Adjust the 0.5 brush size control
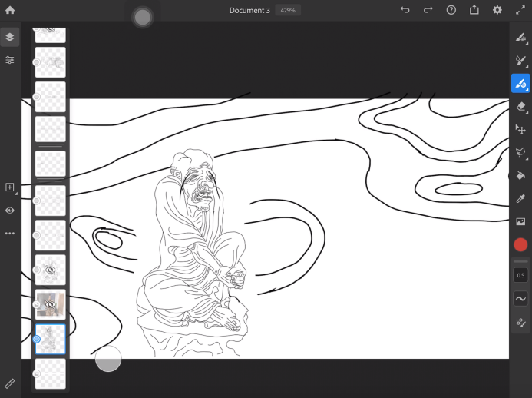The height and width of the screenshot is (398, 532). [520, 275]
